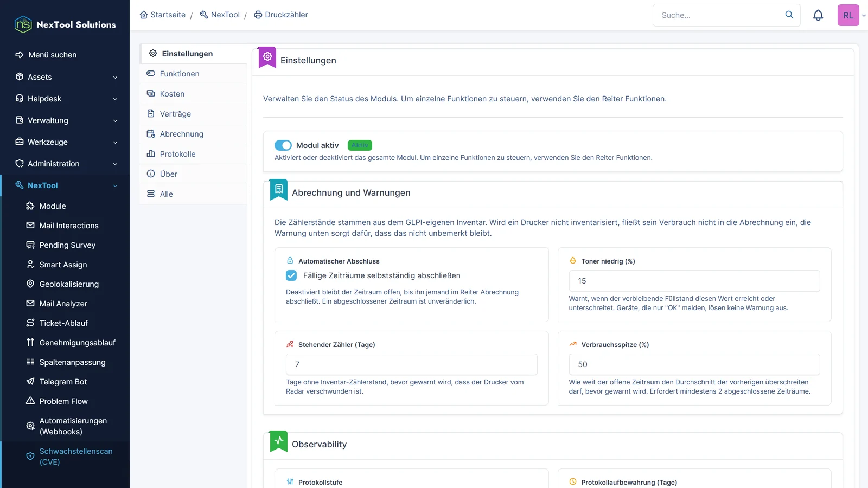Click the trend icon beside Verbrauchsspitze
The image size is (868, 488).
point(573,344)
